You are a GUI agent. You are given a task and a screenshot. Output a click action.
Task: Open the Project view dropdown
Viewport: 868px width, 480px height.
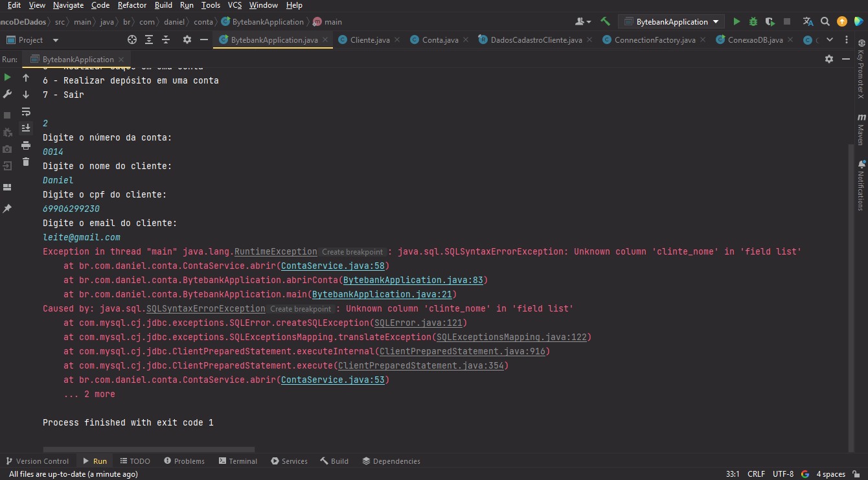(32, 40)
